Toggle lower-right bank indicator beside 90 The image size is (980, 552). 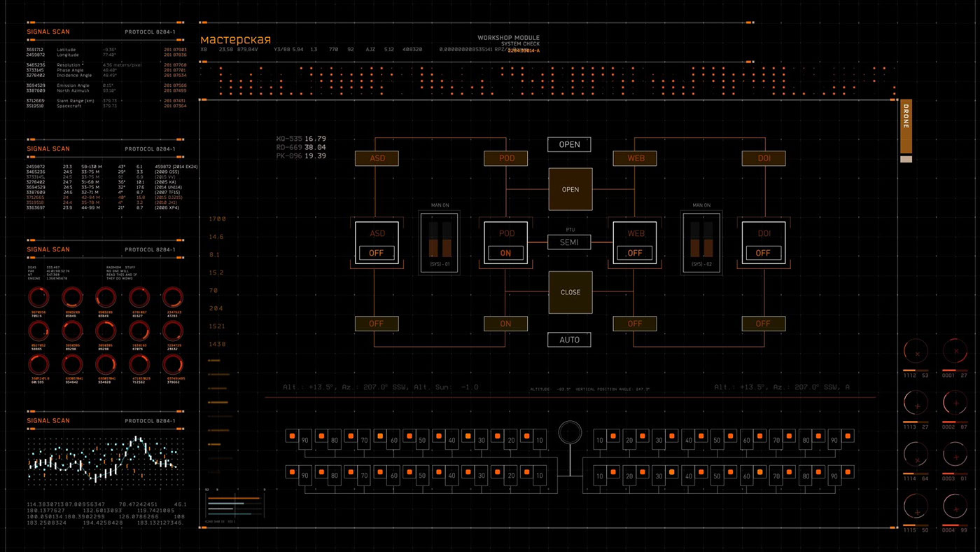click(x=848, y=471)
